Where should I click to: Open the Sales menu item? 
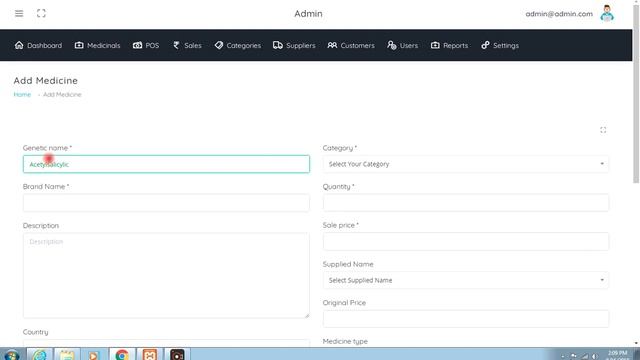[x=187, y=45]
